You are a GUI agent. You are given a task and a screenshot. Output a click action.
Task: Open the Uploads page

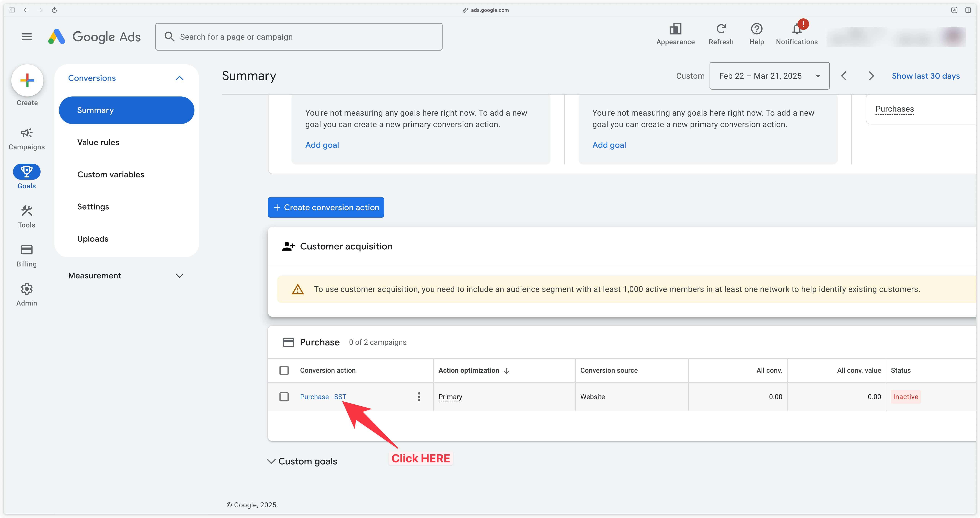click(x=92, y=239)
